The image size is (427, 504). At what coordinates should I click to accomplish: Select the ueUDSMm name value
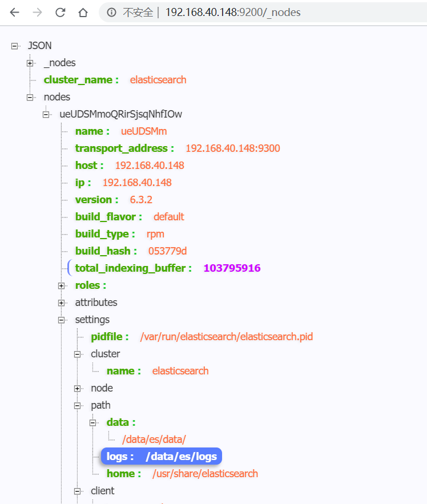(x=144, y=131)
